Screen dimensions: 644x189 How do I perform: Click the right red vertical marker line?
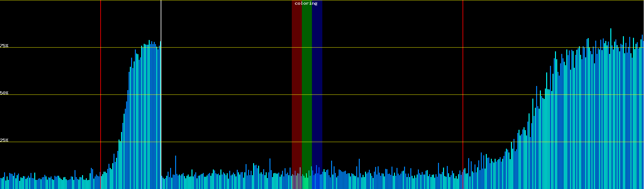(463, 79)
